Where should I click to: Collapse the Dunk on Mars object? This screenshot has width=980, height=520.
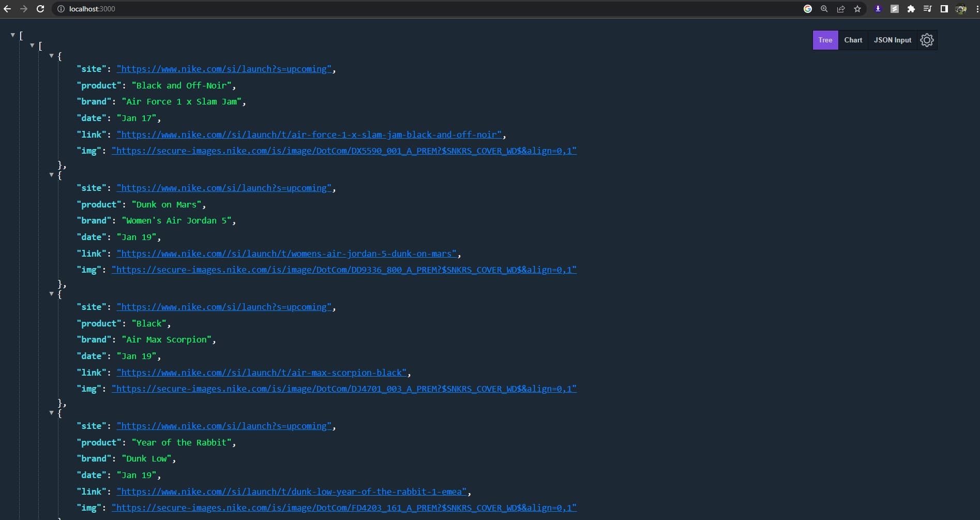pos(51,175)
